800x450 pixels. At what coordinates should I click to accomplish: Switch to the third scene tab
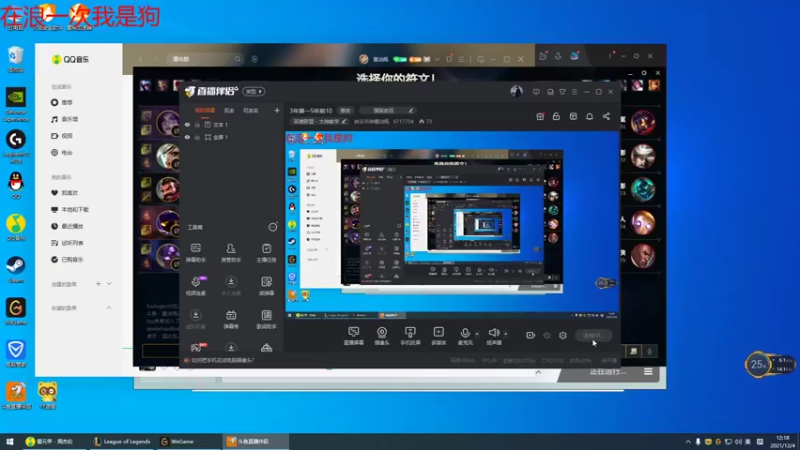(x=251, y=110)
